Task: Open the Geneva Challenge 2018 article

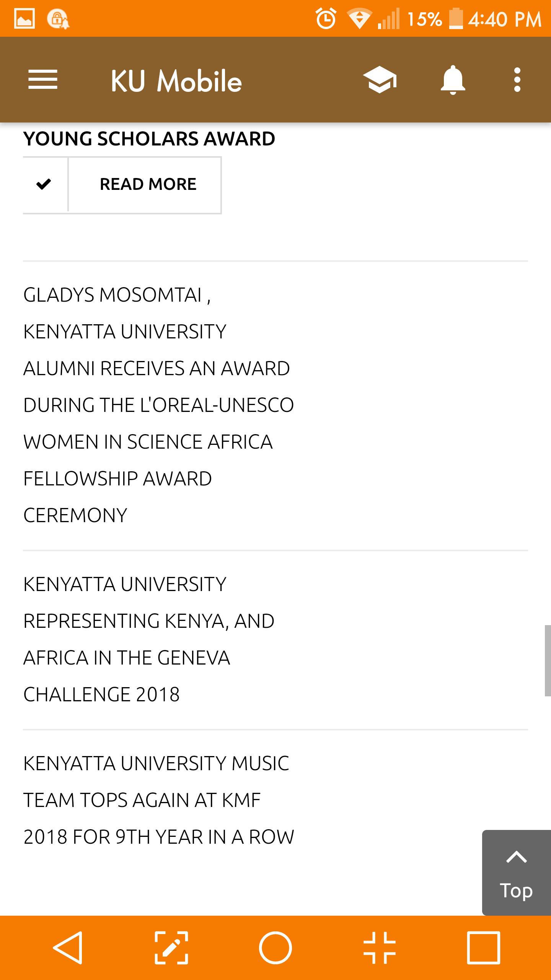Action: [x=149, y=639]
